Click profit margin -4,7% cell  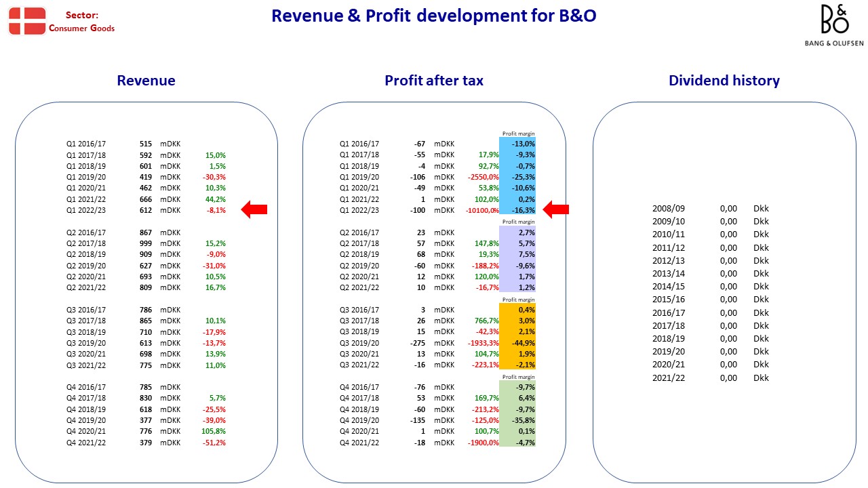point(517,443)
